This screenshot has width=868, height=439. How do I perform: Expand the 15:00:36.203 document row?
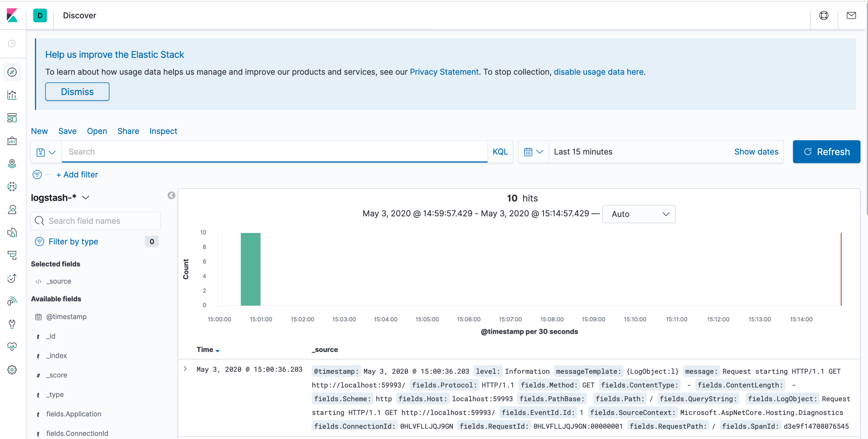[185, 369]
